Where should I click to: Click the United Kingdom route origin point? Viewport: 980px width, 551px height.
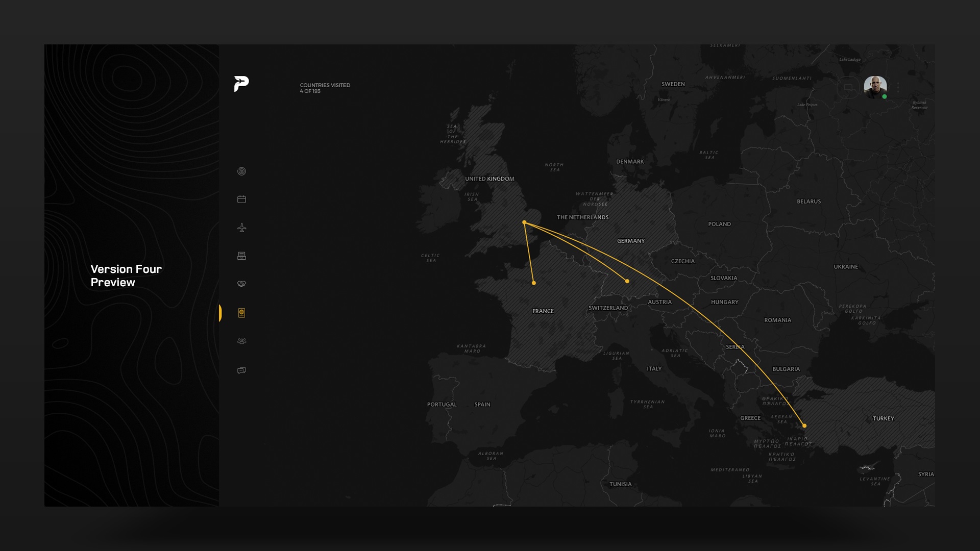(x=524, y=222)
